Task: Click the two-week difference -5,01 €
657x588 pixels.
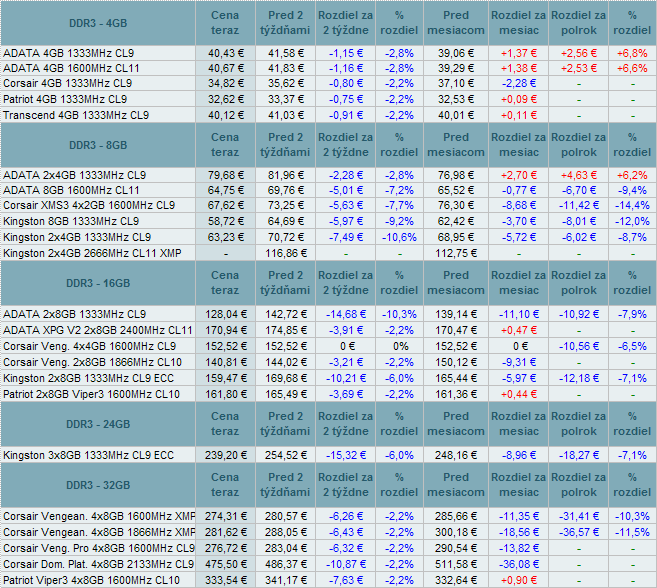Action: [346, 190]
